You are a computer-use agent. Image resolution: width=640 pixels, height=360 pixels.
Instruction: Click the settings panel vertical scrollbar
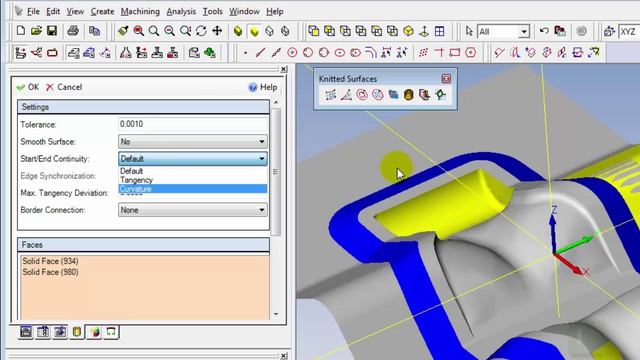276,171
